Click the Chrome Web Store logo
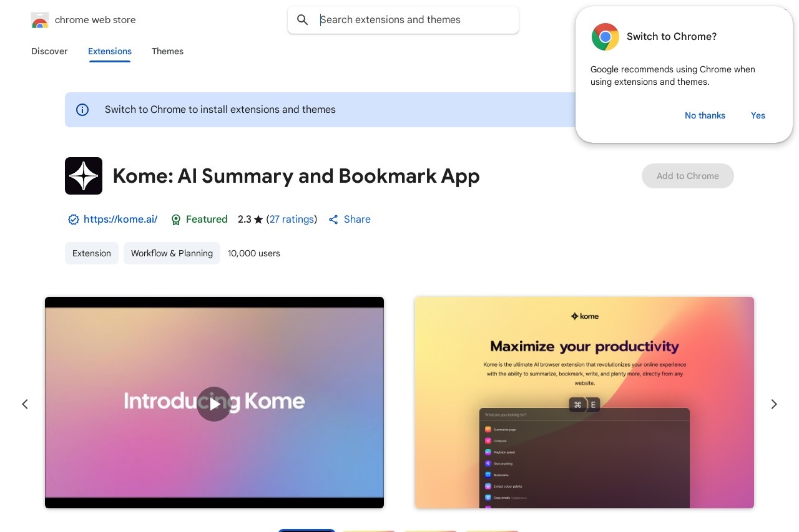The width and height of the screenshot is (799, 532). tap(40, 20)
